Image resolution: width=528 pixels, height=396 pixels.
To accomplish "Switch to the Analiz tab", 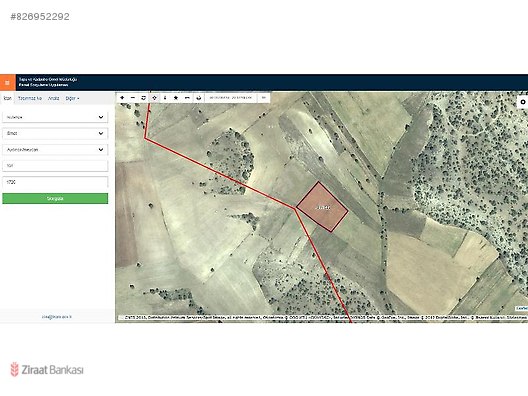I will pyautogui.click(x=54, y=98).
